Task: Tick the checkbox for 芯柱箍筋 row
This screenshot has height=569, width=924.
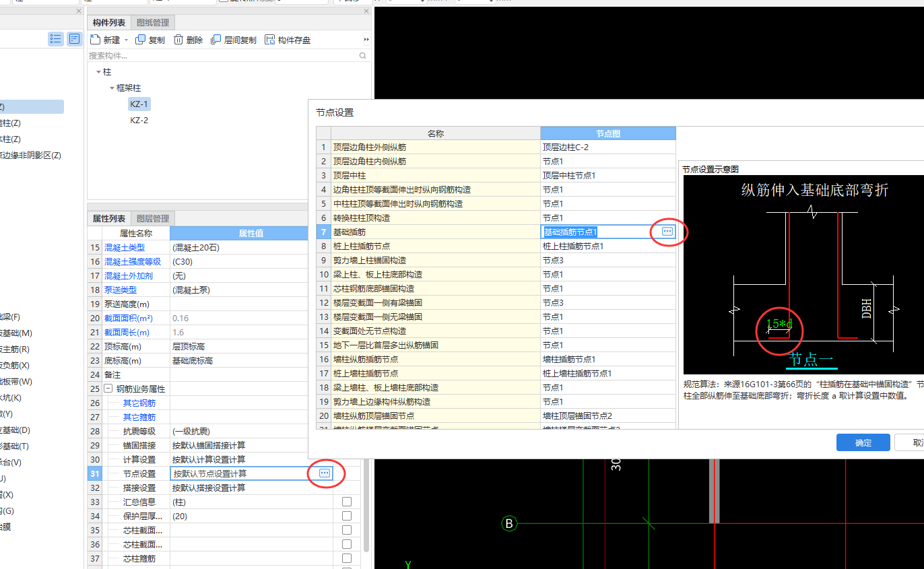Action: click(x=347, y=558)
